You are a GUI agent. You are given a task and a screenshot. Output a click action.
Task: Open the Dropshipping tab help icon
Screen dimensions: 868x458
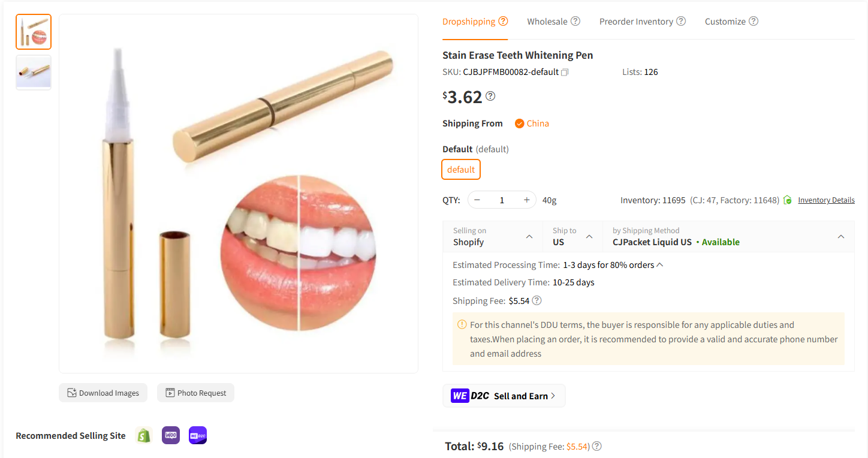(x=504, y=20)
